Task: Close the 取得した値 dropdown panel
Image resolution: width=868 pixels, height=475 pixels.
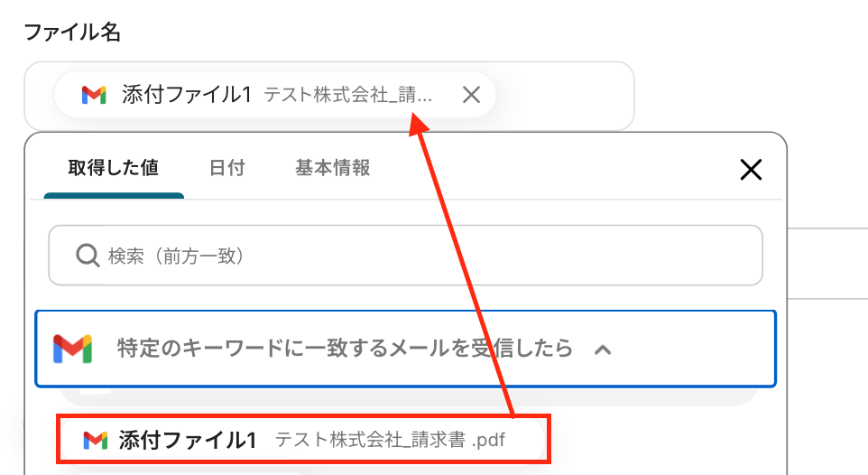Action: point(751,170)
